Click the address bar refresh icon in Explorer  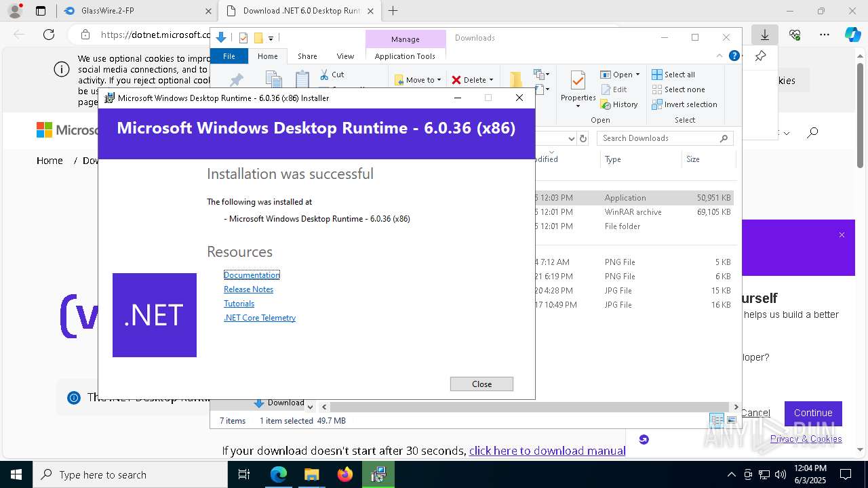point(583,138)
